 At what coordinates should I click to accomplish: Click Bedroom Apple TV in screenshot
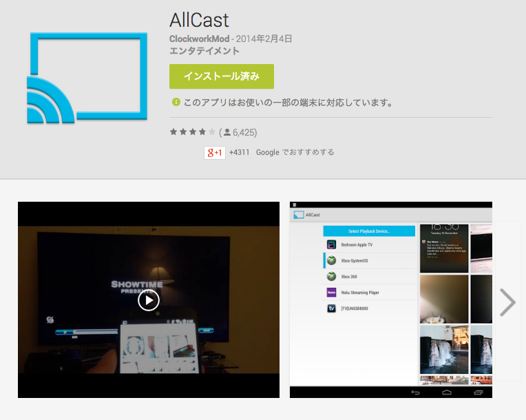pyautogui.click(x=357, y=244)
